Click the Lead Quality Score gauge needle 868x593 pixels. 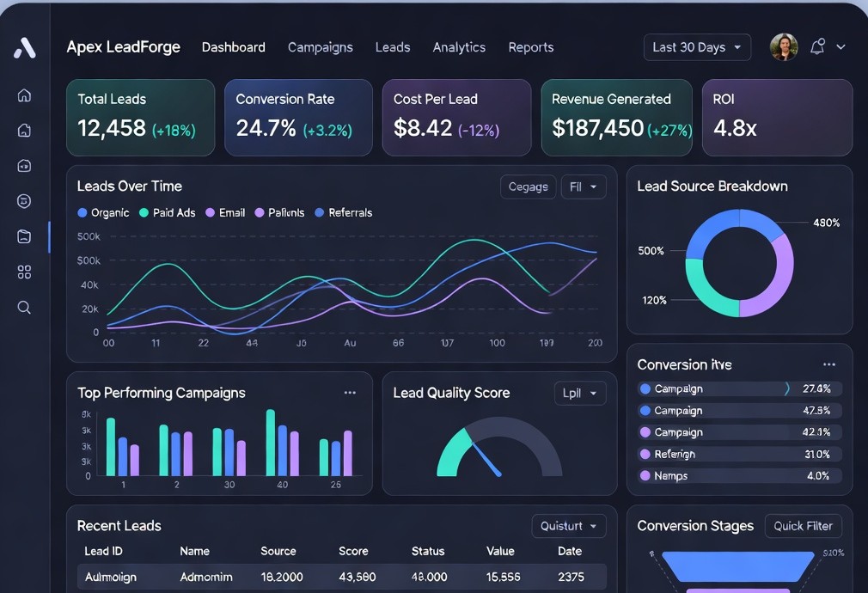tap(486, 458)
